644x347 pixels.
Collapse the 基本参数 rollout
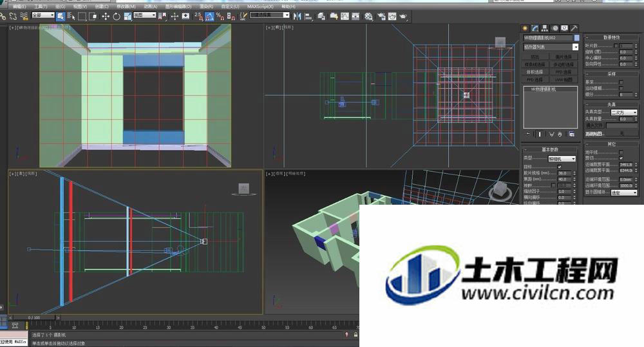pyautogui.click(x=549, y=149)
